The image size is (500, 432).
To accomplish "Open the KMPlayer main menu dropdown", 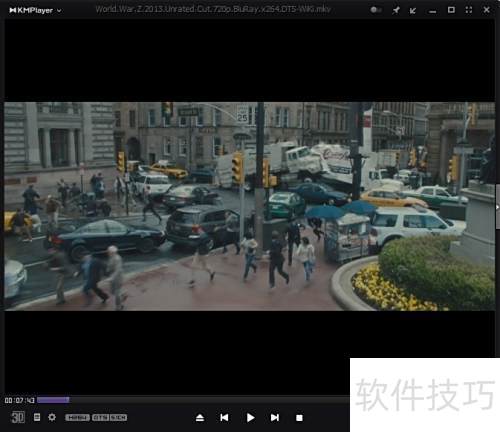I will (35, 10).
